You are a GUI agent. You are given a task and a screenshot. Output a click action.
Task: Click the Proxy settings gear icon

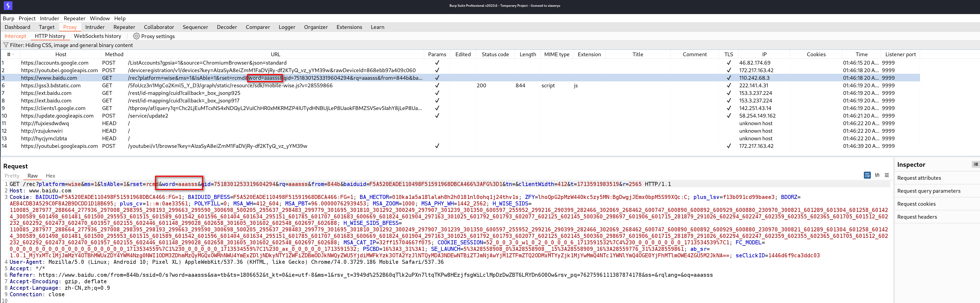pyautogui.click(x=136, y=36)
